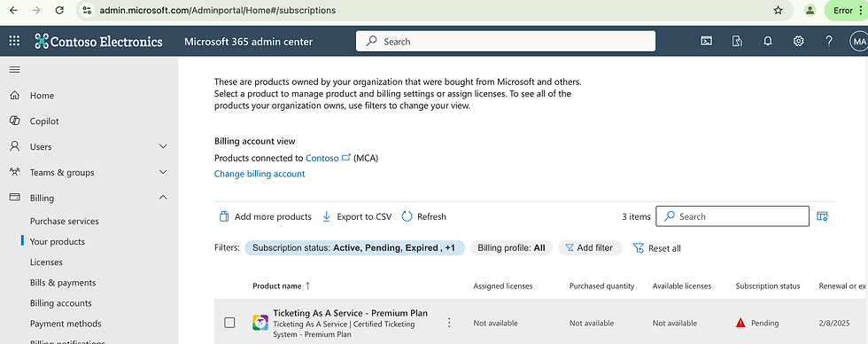Click Export to CSV button

357,216
